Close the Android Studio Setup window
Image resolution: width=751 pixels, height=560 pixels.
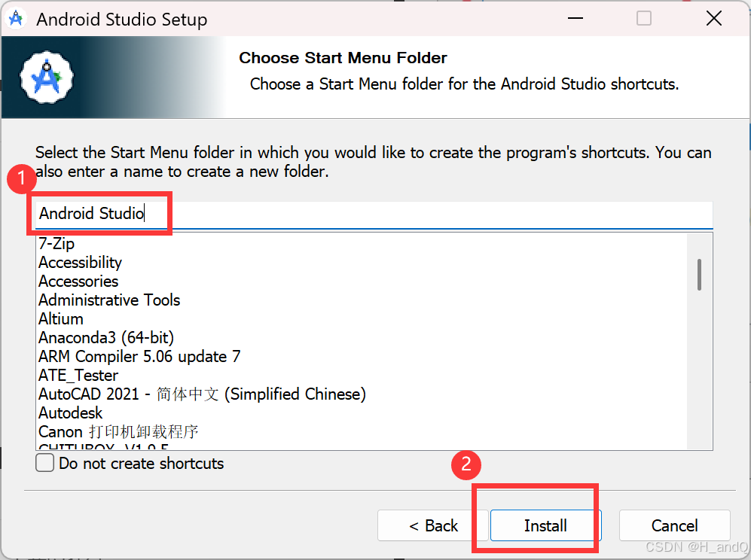pos(713,19)
